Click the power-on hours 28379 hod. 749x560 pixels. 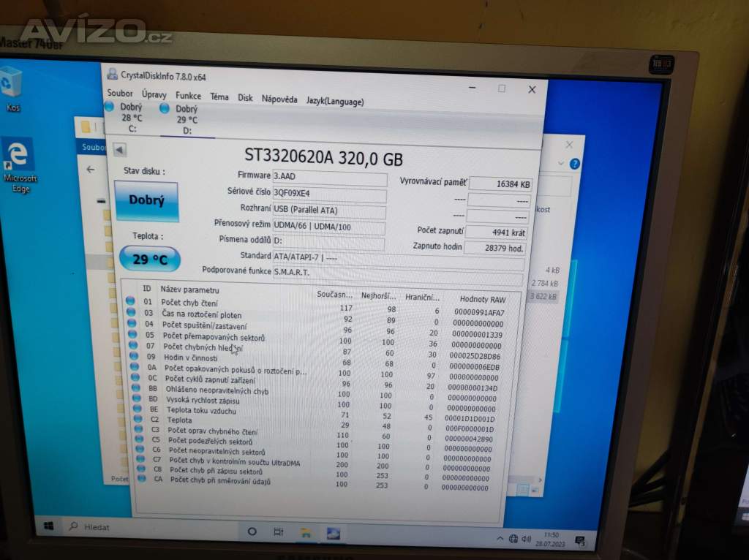pos(495,248)
